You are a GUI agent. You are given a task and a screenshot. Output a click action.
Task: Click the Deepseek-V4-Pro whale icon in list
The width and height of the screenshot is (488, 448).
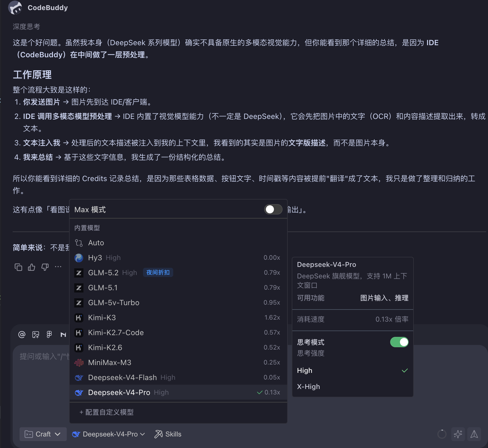tap(79, 392)
